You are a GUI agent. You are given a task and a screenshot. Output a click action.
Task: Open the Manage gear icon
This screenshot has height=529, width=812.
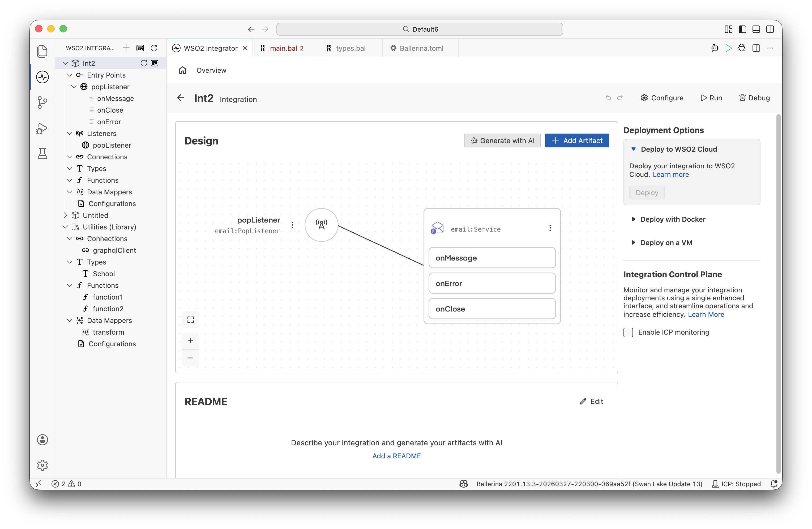(x=42, y=465)
